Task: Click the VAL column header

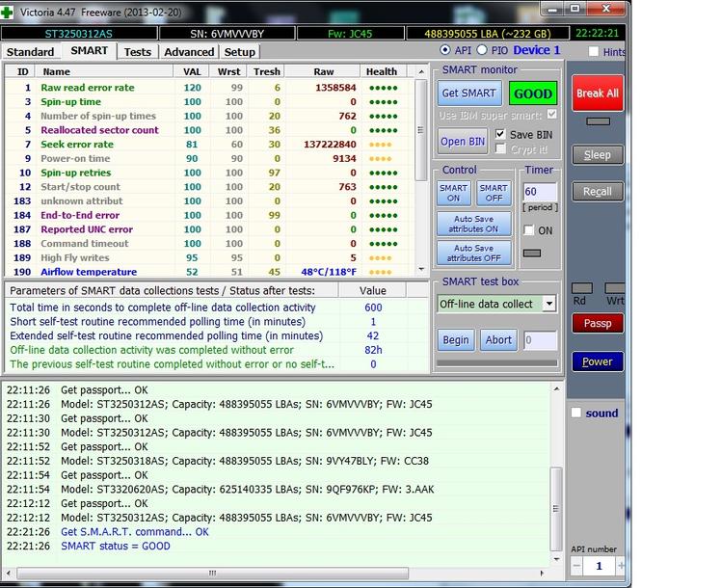Action: 192,71
